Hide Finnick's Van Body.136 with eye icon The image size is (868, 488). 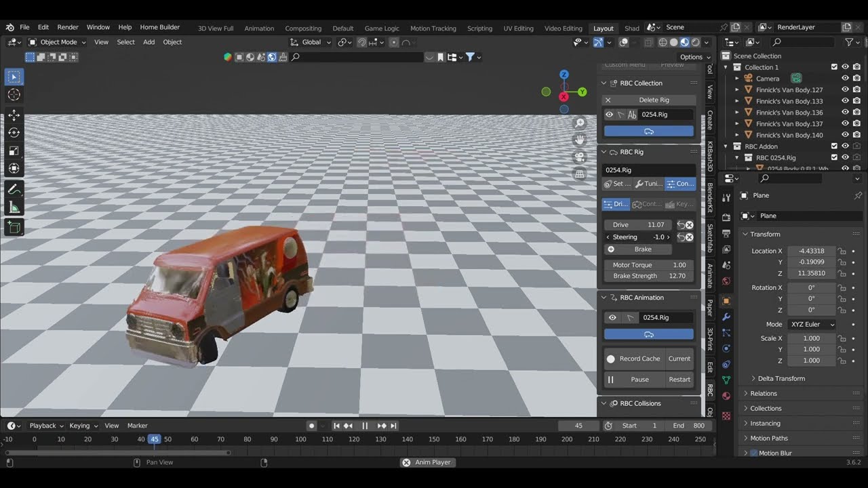[x=846, y=113]
